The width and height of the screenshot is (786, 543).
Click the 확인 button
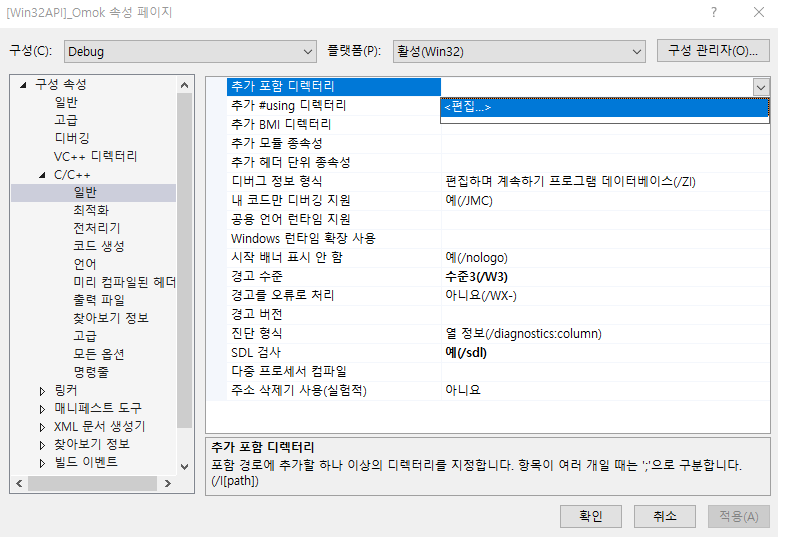(x=591, y=516)
